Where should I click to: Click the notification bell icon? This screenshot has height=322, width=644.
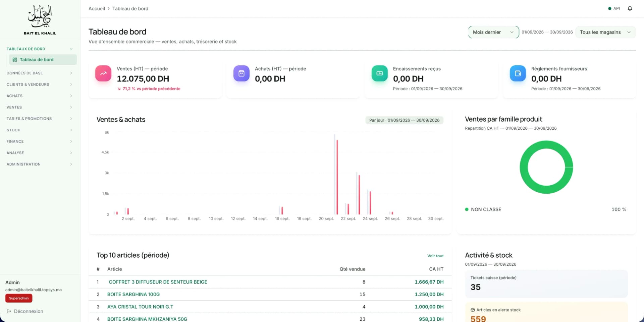click(x=630, y=9)
